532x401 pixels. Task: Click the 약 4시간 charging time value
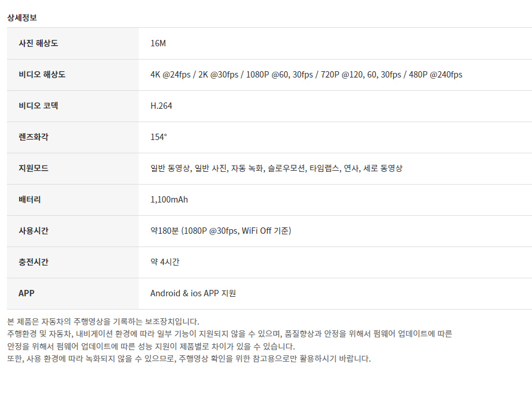click(x=165, y=262)
